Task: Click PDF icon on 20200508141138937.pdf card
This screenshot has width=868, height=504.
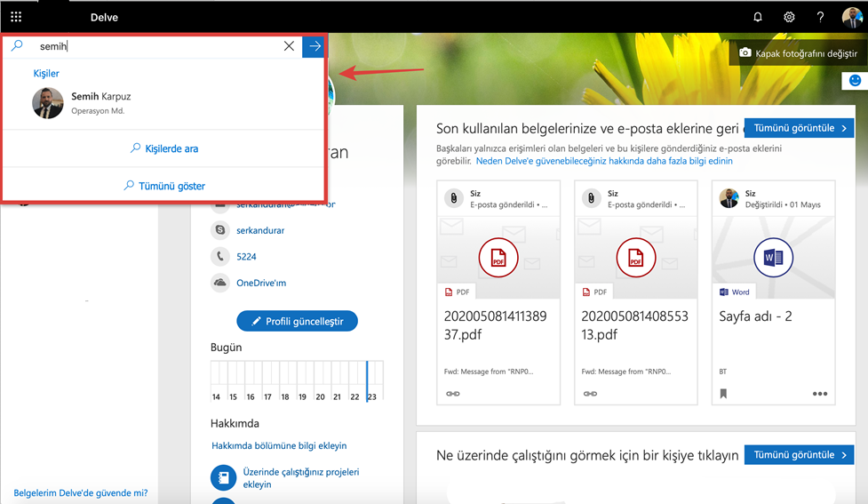Action: [498, 258]
